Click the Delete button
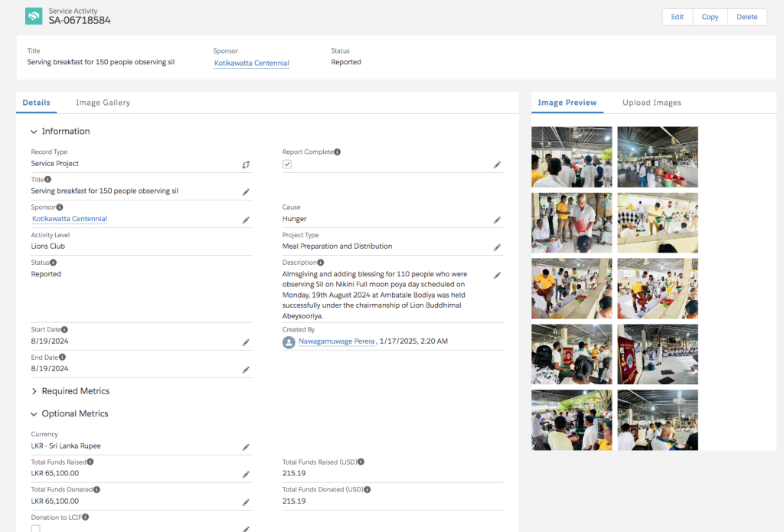The image size is (784, 532). 747,17
